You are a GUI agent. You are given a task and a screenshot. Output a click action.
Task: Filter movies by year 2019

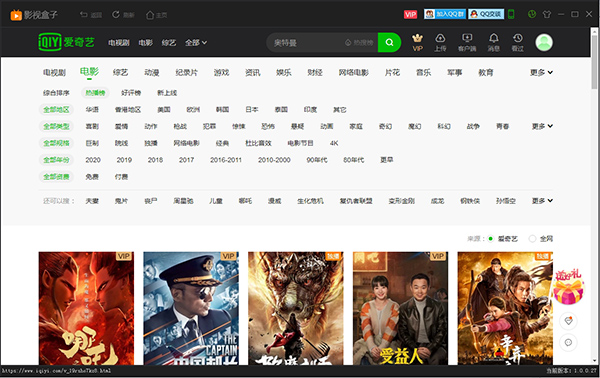pos(124,160)
